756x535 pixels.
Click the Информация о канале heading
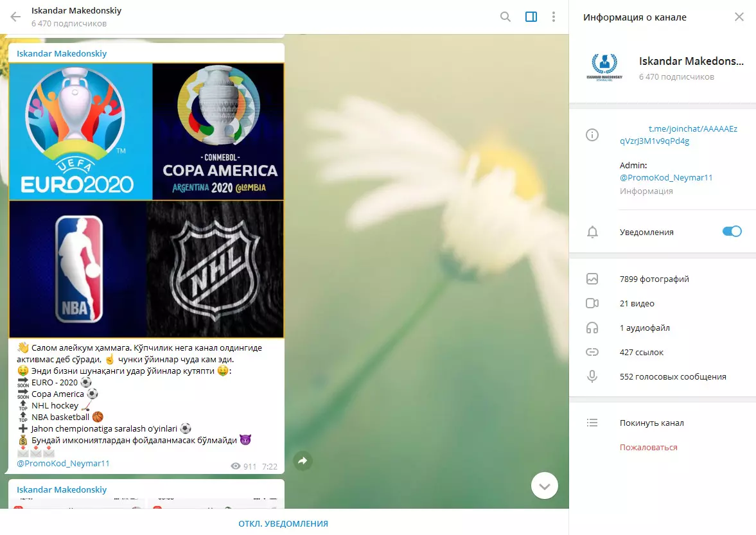(635, 17)
